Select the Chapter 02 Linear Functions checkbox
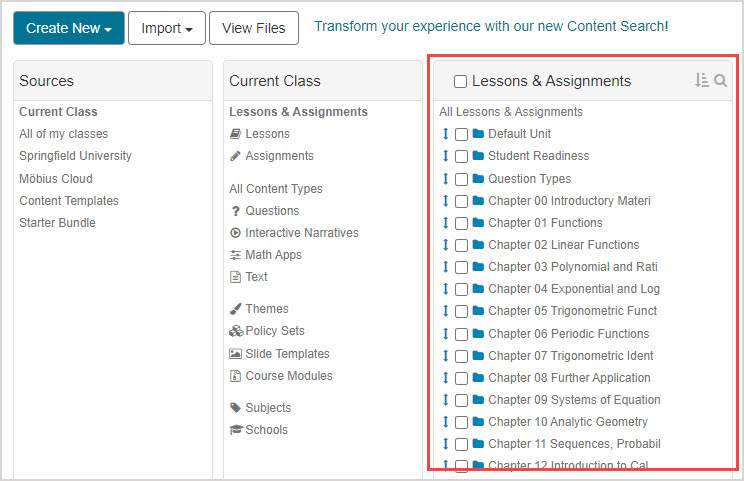 click(x=461, y=245)
